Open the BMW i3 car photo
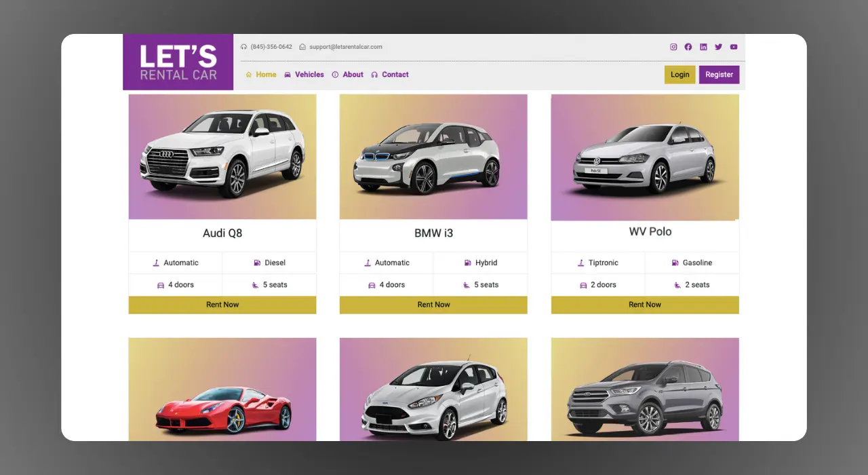Screen dimensions: 868x475 click(x=433, y=157)
